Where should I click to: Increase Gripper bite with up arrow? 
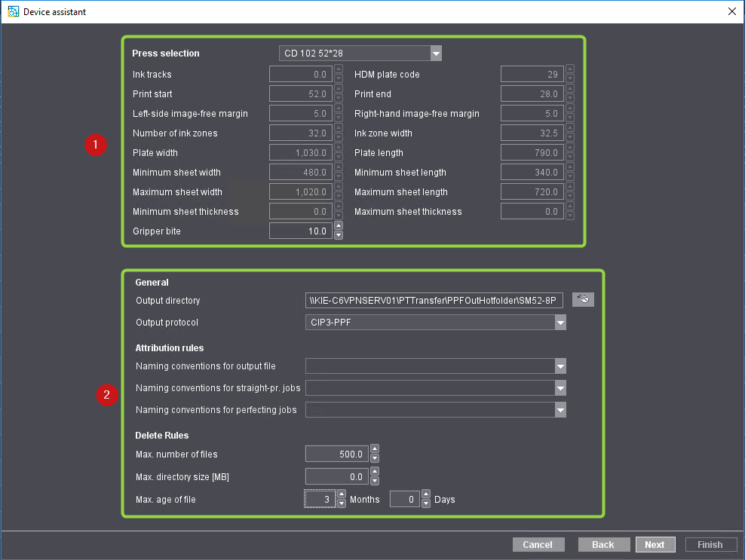pyautogui.click(x=339, y=226)
